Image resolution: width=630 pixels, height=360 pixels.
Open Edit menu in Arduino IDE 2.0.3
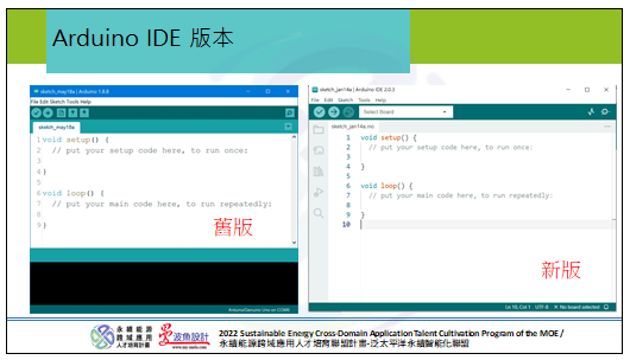click(329, 100)
